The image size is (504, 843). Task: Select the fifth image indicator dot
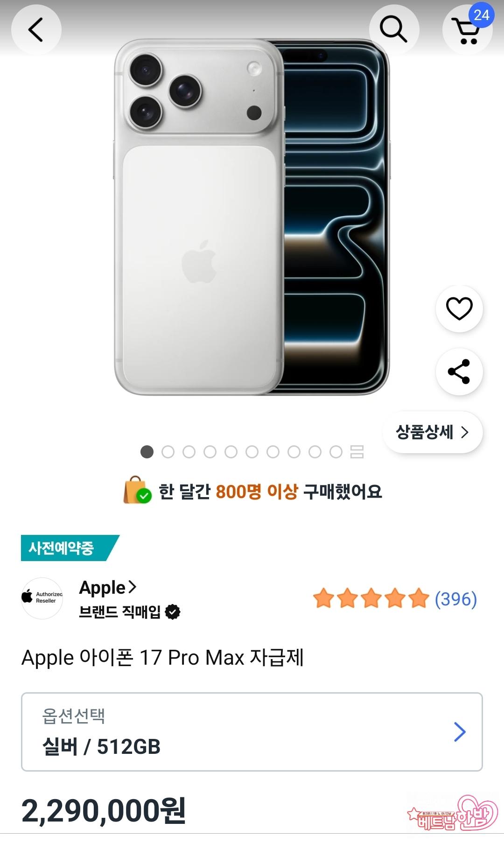[x=231, y=452]
